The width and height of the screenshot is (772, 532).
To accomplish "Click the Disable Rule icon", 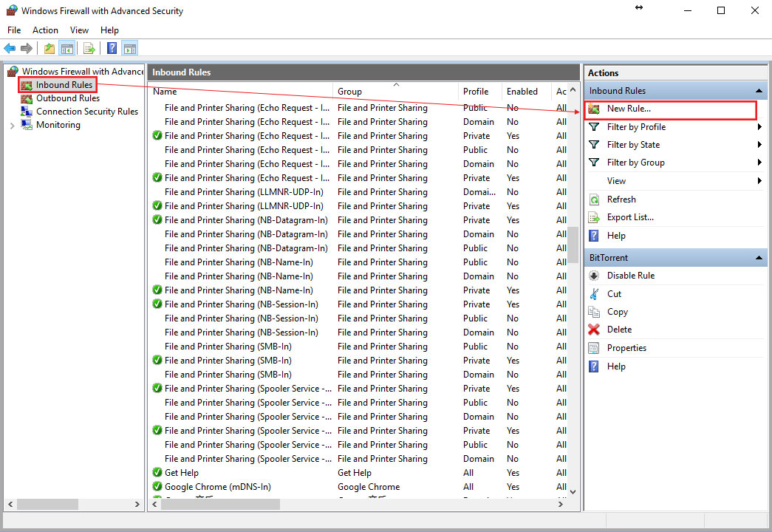I will (x=594, y=276).
